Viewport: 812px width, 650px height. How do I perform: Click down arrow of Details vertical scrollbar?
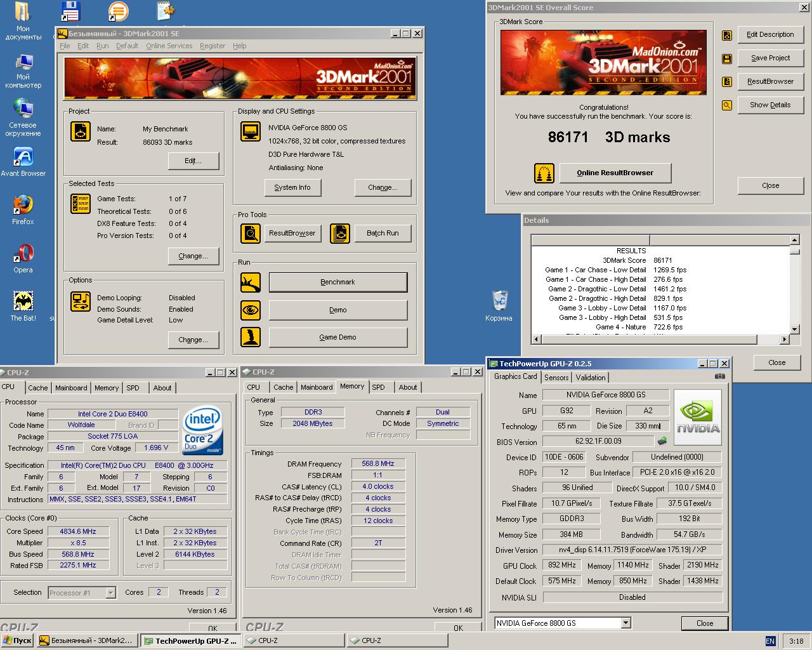click(795, 329)
